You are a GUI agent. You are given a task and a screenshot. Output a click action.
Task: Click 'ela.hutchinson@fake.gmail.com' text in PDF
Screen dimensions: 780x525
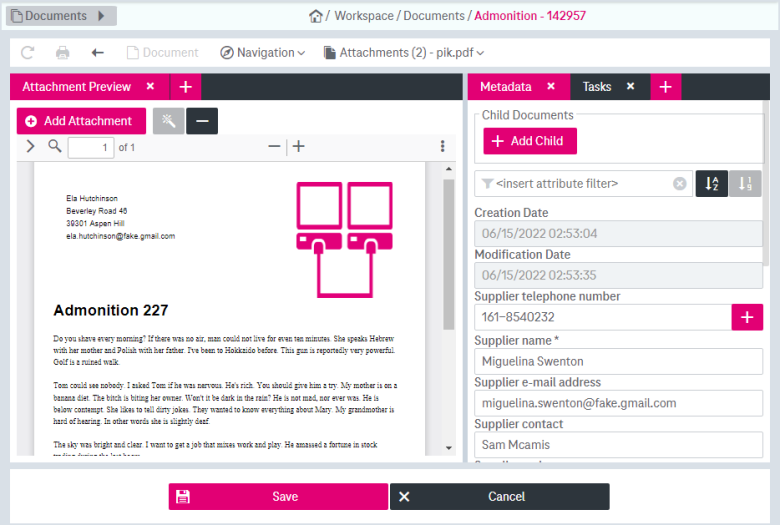[x=120, y=236]
